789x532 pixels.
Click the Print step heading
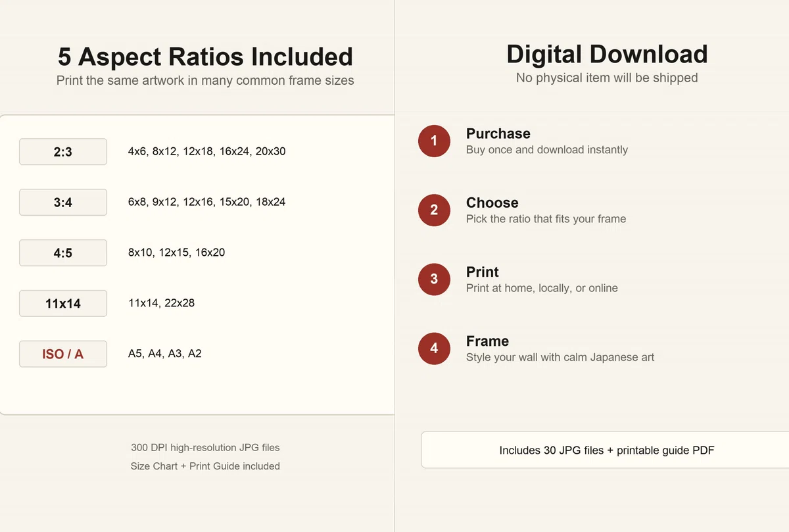pyautogui.click(x=483, y=272)
